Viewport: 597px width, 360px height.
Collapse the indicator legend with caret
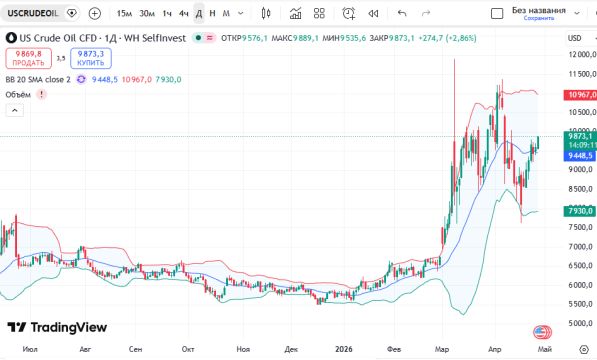14,110
